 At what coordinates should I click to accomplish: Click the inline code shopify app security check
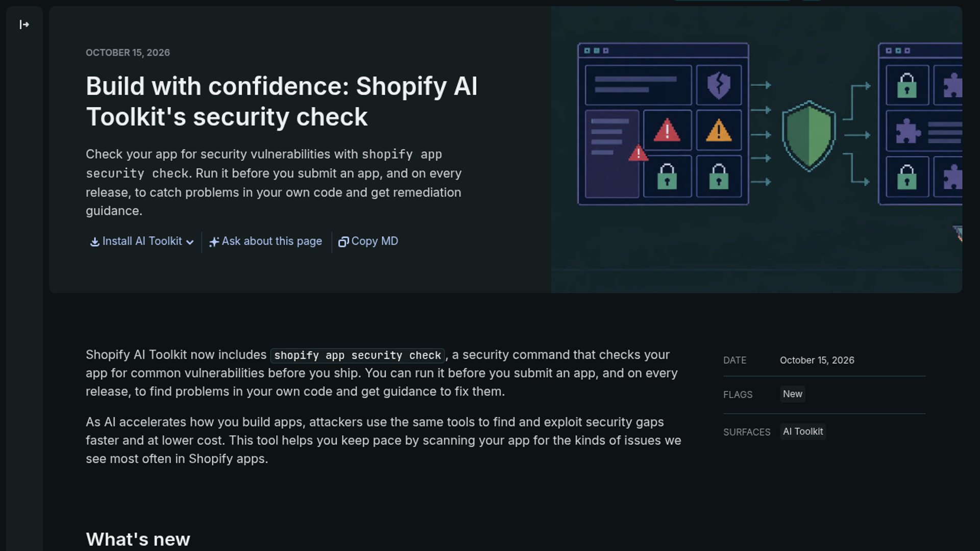[x=357, y=355]
